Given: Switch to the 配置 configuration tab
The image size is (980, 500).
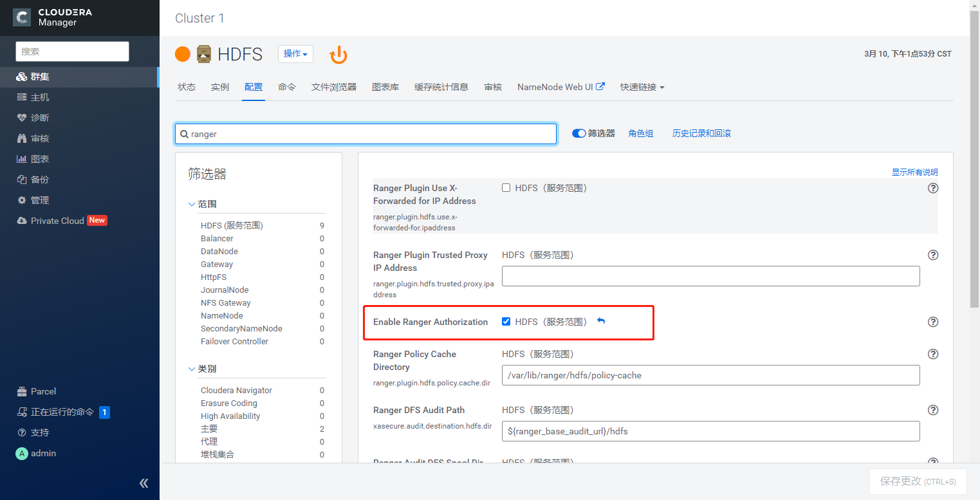Looking at the screenshot, I should [254, 87].
